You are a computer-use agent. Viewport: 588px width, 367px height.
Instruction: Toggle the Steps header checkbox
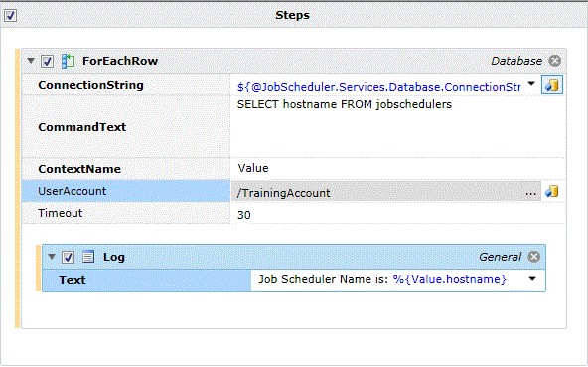pos(10,16)
